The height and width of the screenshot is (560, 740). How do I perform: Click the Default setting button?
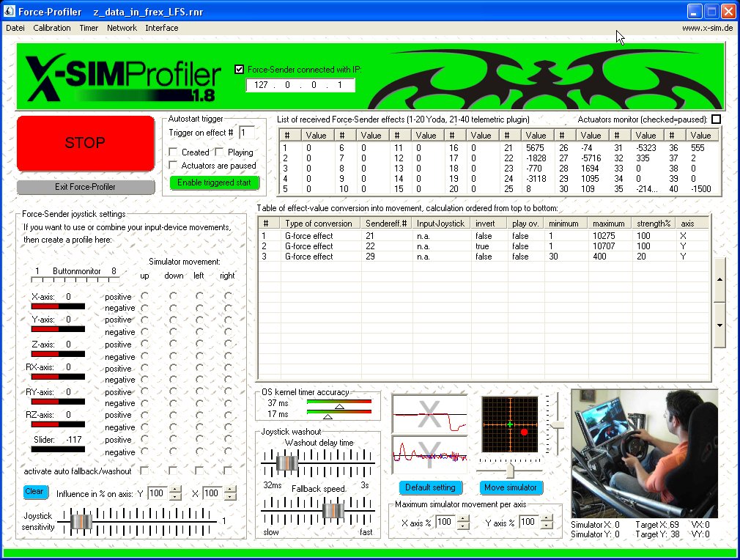pyautogui.click(x=430, y=487)
